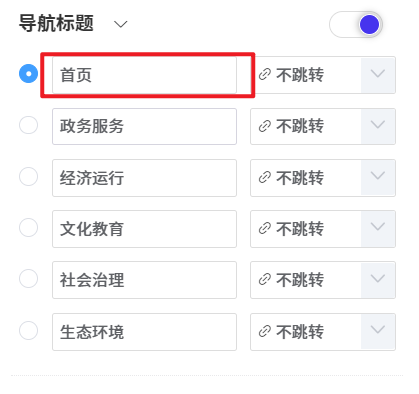Viewport: 419px width, 394px height.
Task: Click the link icon in 经济运行 row
Action: 265,178
